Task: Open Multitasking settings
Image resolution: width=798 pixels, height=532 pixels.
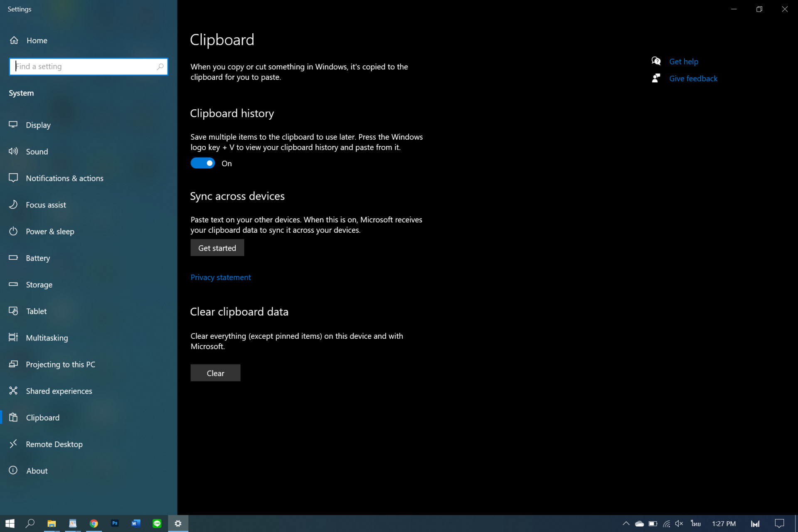Action: click(47, 337)
